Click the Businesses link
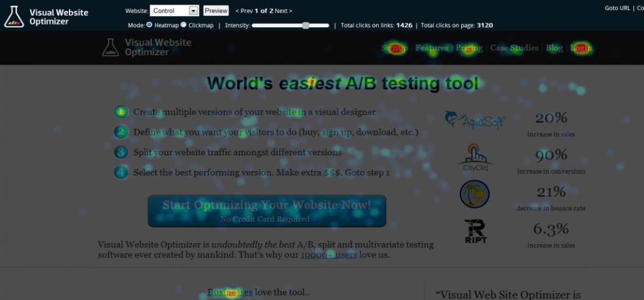The width and height of the screenshot is (644, 300). [230, 292]
